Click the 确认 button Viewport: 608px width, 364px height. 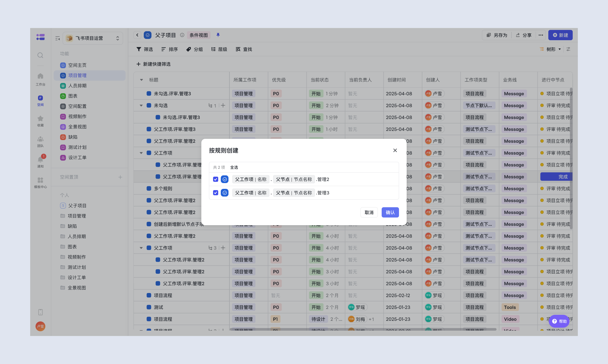(390, 212)
